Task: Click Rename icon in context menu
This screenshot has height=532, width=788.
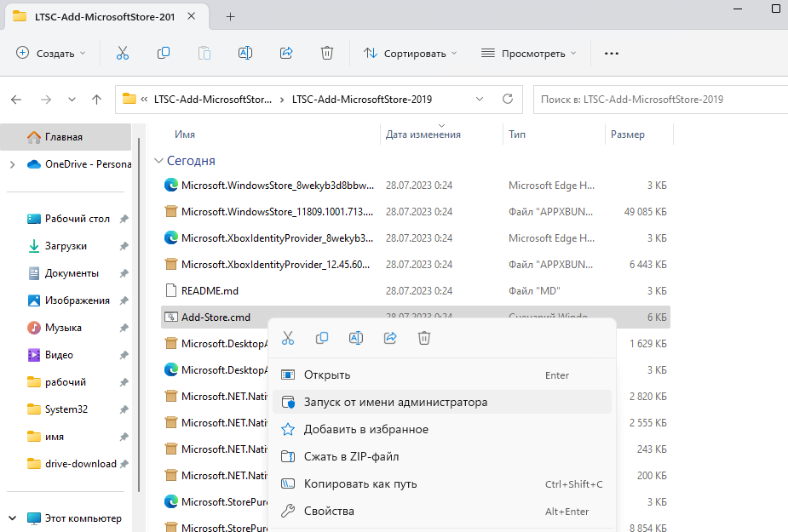Action: pos(356,338)
